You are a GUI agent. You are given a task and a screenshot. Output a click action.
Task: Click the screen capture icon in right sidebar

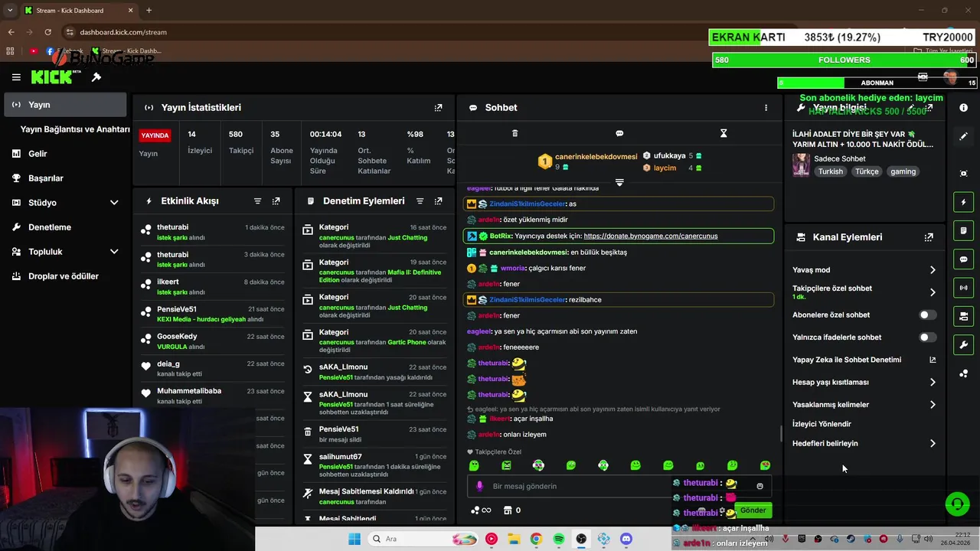coord(963,174)
